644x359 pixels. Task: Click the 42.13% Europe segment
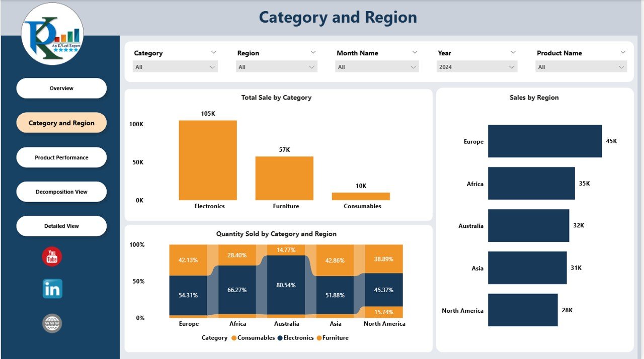tap(188, 260)
